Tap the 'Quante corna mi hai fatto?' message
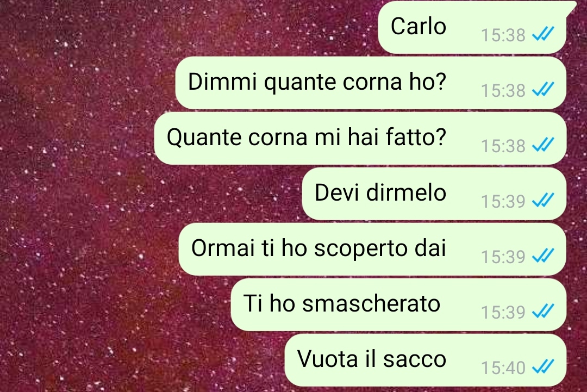Viewport: 587px width, 392px height. click(x=360, y=139)
